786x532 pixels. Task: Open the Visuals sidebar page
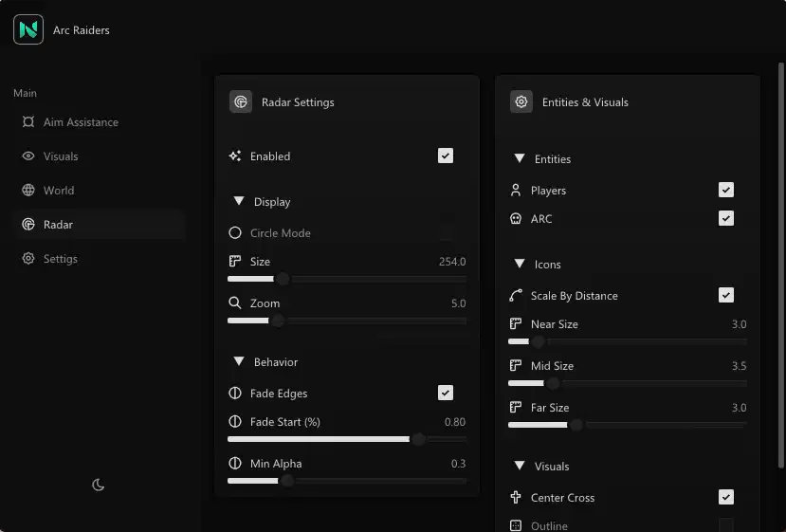click(x=61, y=156)
